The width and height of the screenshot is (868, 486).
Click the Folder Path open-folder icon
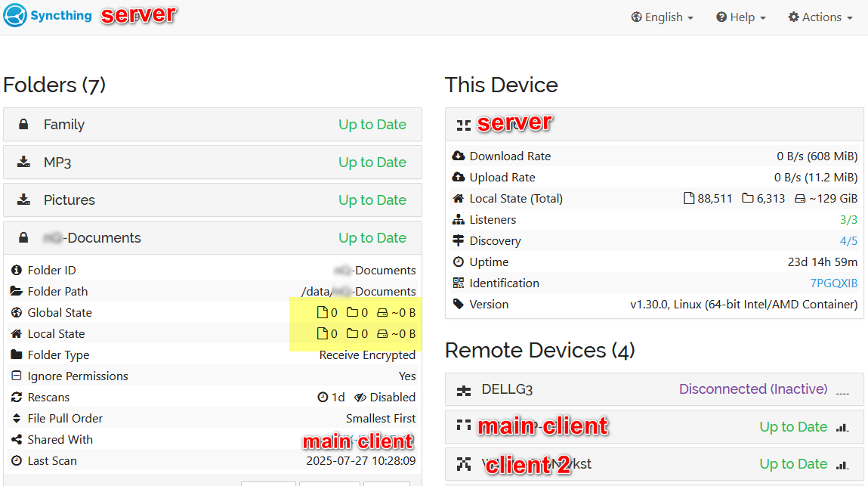(x=17, y=291)
